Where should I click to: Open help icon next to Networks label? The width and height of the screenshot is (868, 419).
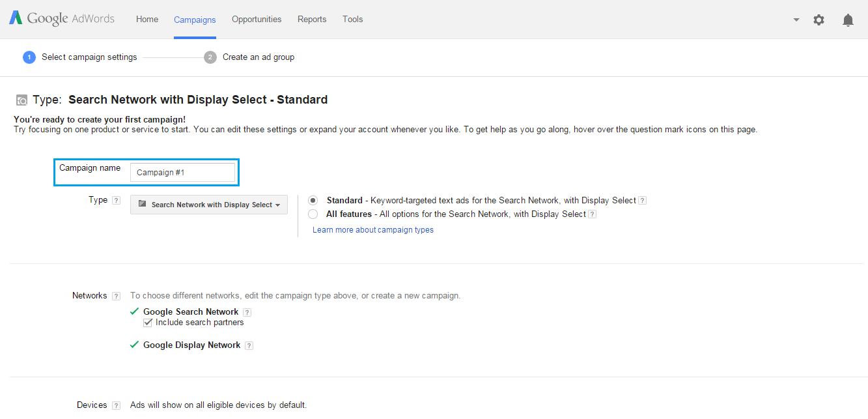click(116, 296)
